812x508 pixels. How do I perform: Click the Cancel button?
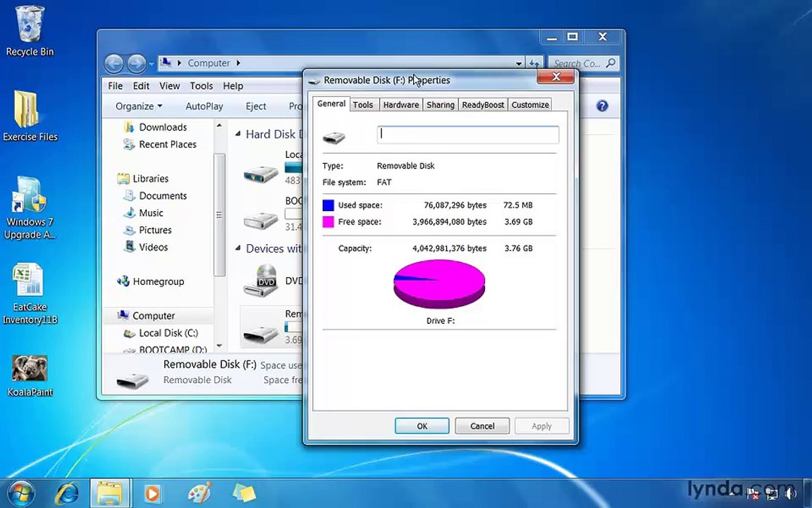point(482,426)
